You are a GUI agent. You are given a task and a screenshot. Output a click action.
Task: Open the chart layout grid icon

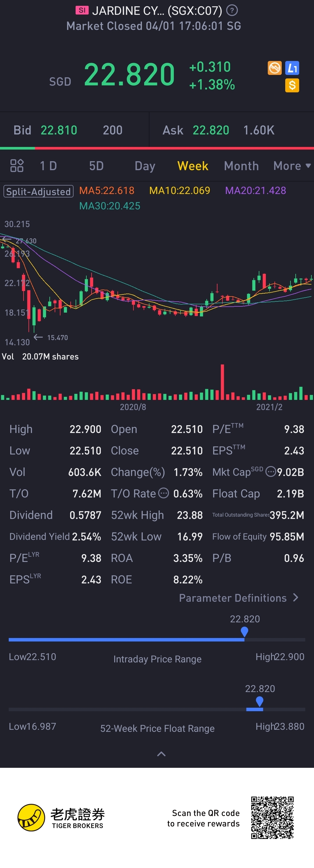click(17, 166)
